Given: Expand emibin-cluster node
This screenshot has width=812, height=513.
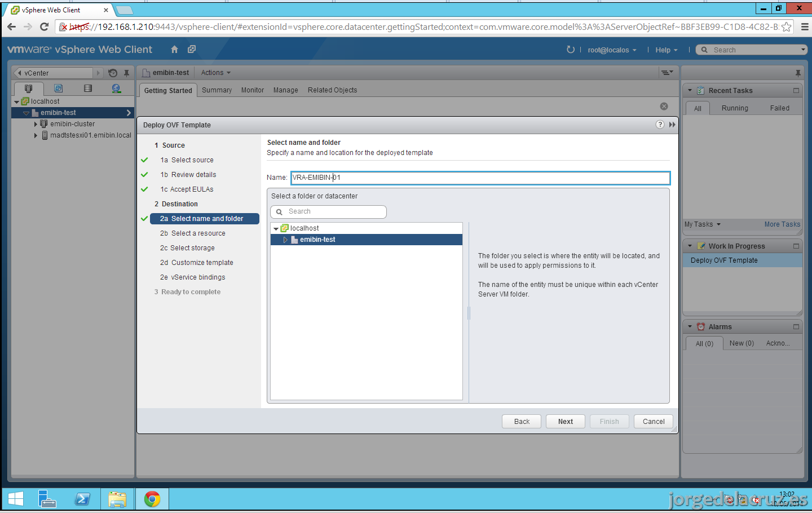Looking at the screenshot, I should click(36, 124).
